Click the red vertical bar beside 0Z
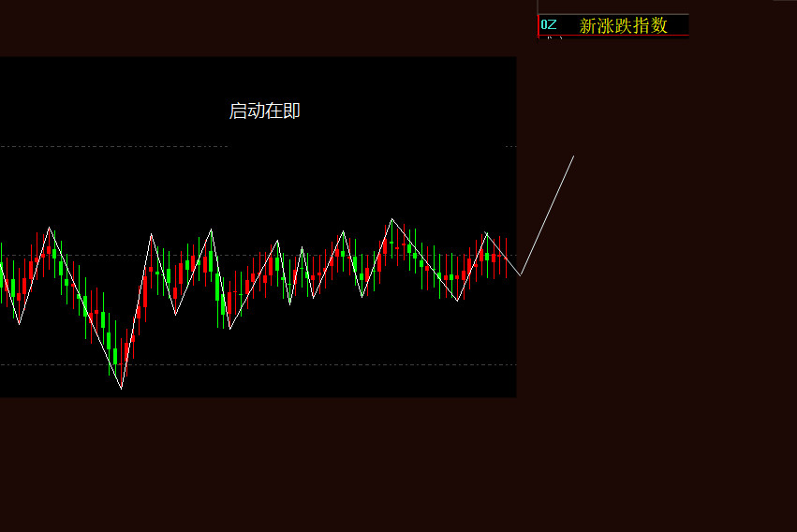Viewport: 797px width, 532px height. click(x=539, y=25)
